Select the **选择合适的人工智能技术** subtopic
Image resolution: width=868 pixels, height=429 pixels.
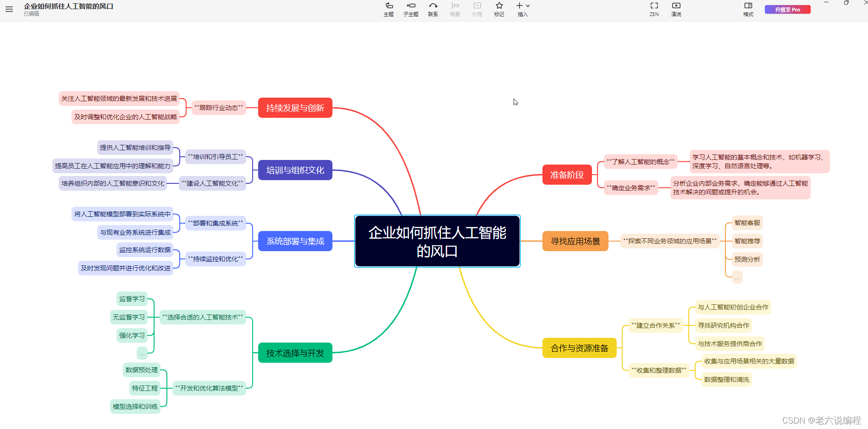(203, 317)
